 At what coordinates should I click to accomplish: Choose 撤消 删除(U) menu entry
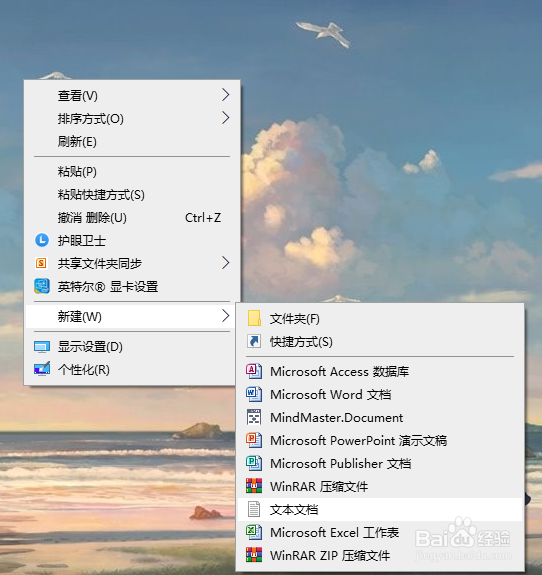pyautogui.click(x=132, y=218)
